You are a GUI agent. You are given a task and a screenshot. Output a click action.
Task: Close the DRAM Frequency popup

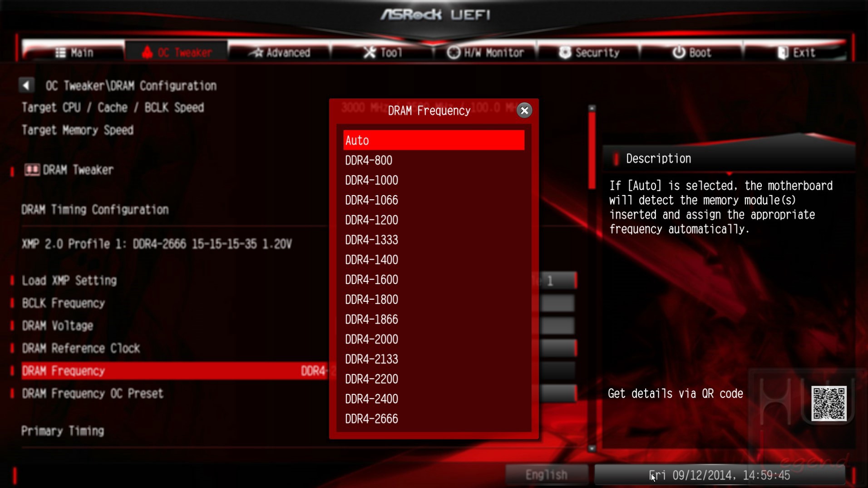click(524, 110)
